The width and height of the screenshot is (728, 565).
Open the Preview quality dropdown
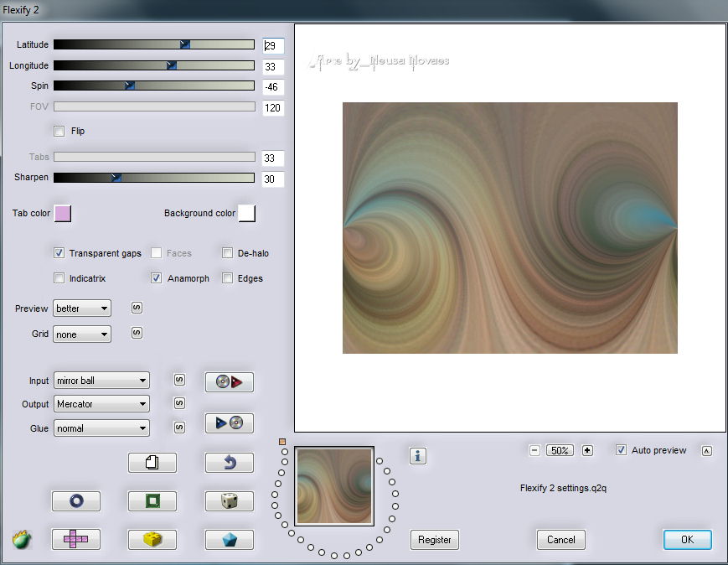tap(82, 308)
